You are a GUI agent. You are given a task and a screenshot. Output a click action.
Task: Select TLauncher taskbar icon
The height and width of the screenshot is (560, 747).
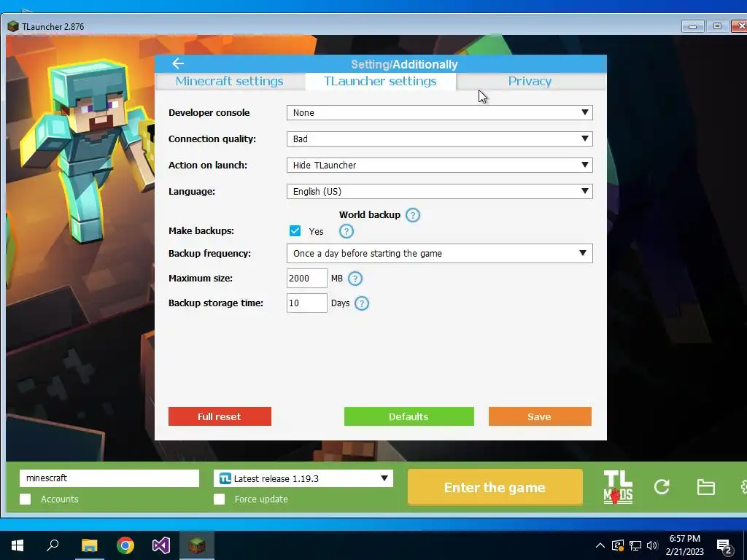[197, 545]
